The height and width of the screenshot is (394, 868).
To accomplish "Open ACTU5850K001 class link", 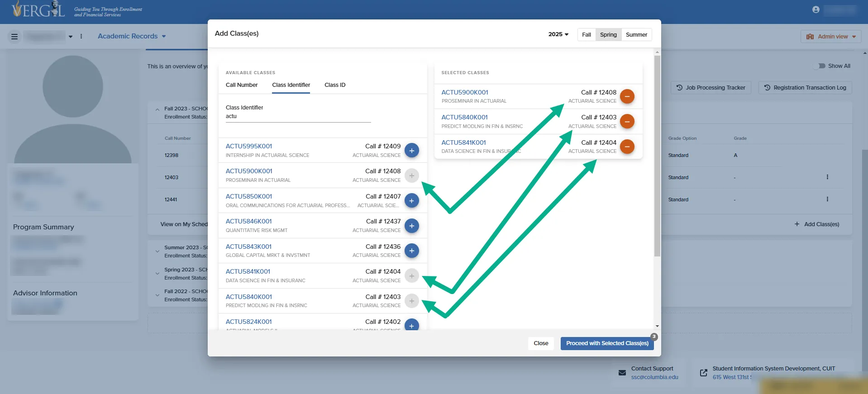I will [249, 196].
